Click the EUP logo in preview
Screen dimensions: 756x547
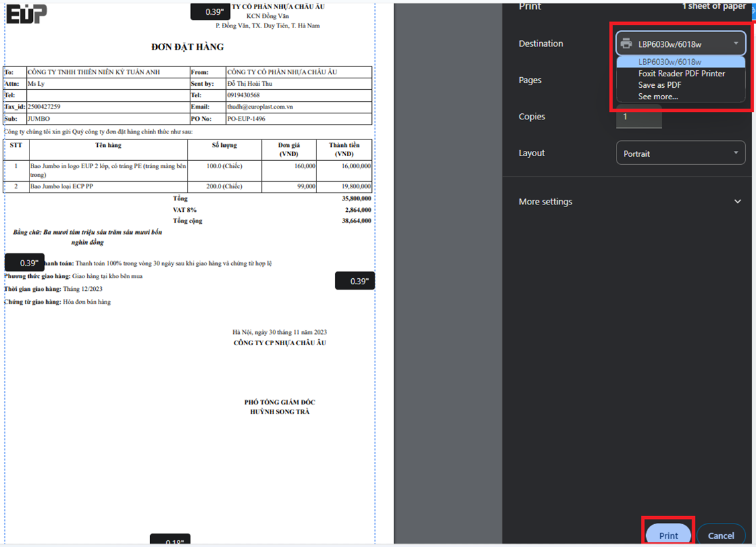tap(27, 13)
